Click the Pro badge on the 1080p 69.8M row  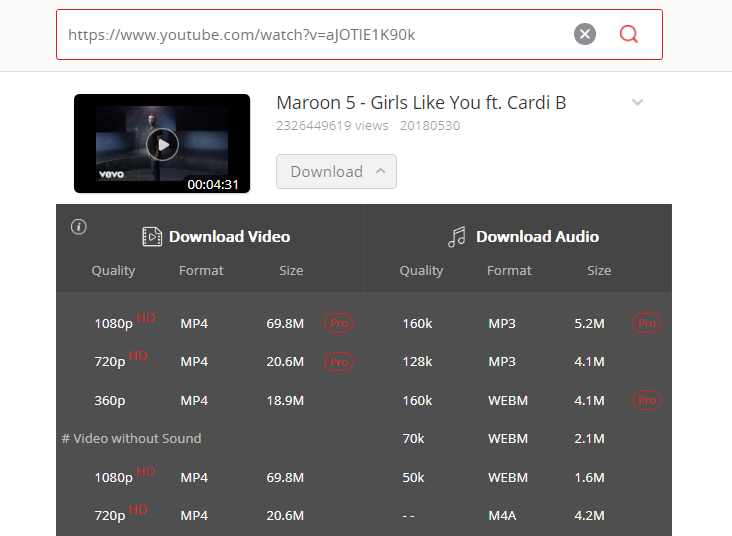click(x=338, y=323)
